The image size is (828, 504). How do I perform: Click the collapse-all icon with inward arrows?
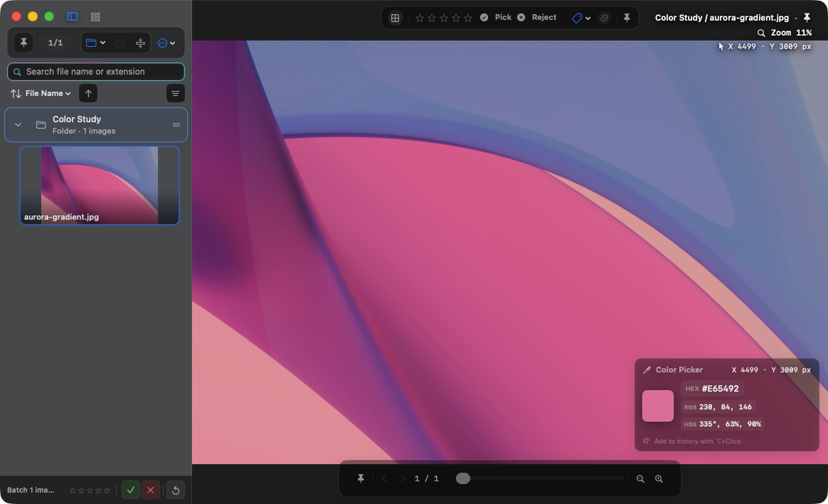140,43
